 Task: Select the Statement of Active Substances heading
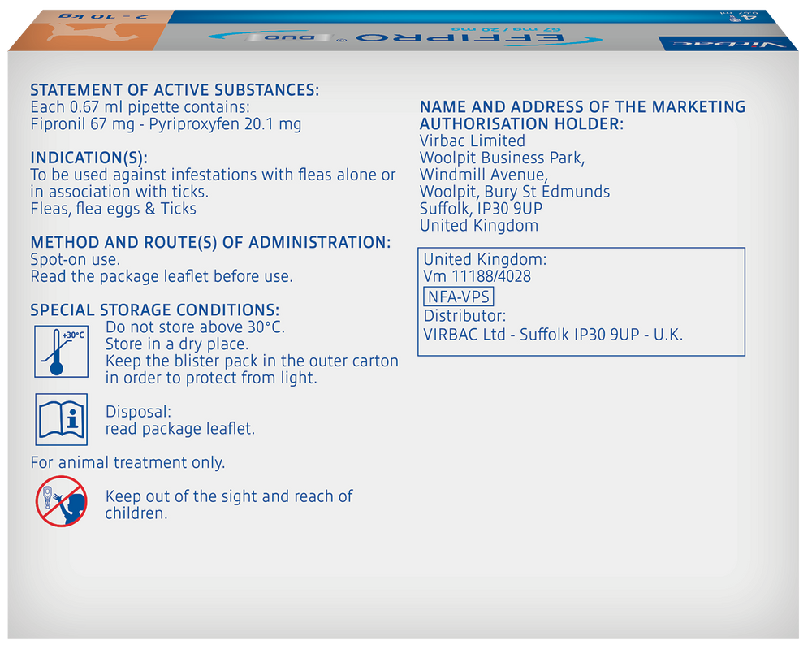pos(175,90)
